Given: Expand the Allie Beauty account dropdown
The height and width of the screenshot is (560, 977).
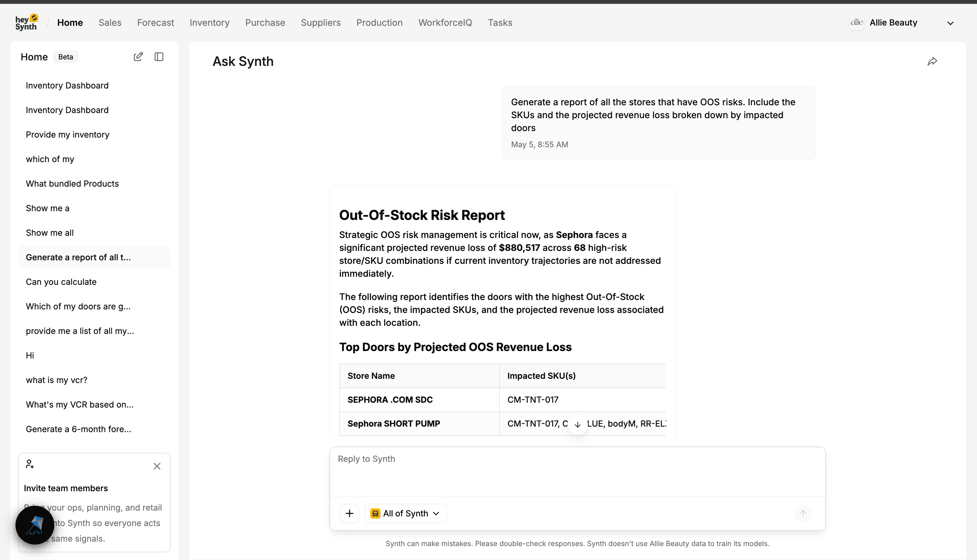Looking at the screenshot, I should coord(950,23).
